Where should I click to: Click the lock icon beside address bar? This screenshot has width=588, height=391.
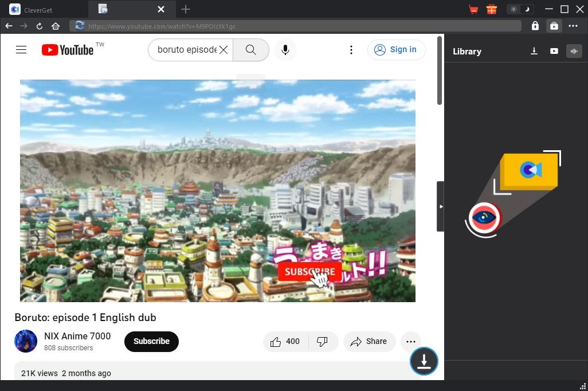point(535,26)
